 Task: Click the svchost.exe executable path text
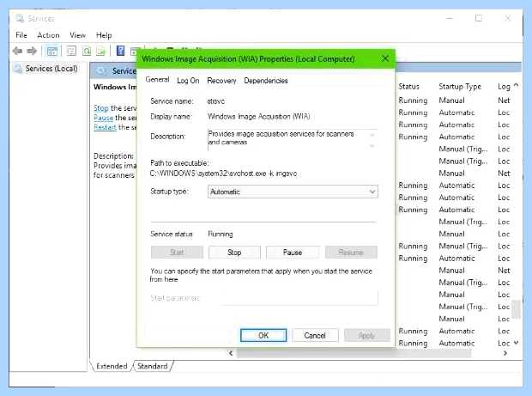[223, 174]
